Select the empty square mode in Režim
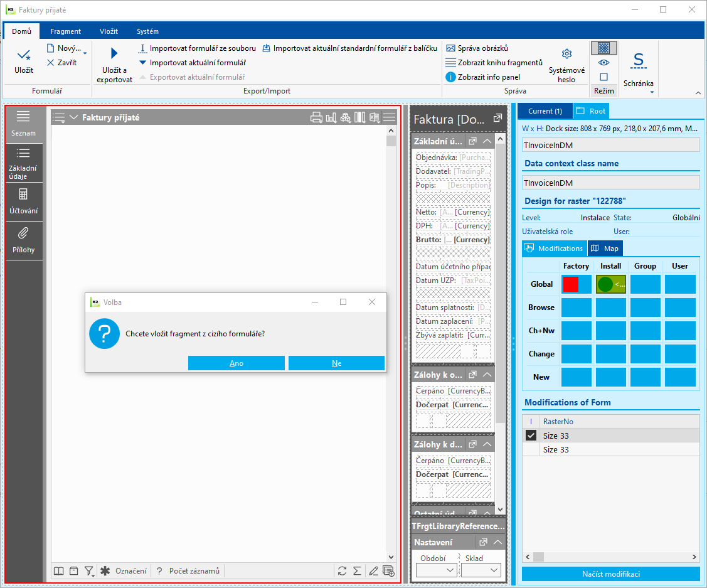Viewport: 707px width, 588px height. 603,77
